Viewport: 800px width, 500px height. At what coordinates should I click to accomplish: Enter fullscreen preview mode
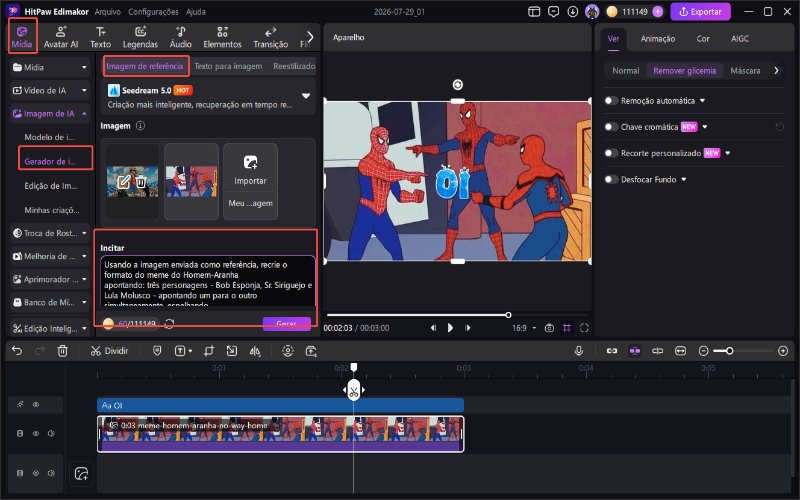tap(584, 328)
